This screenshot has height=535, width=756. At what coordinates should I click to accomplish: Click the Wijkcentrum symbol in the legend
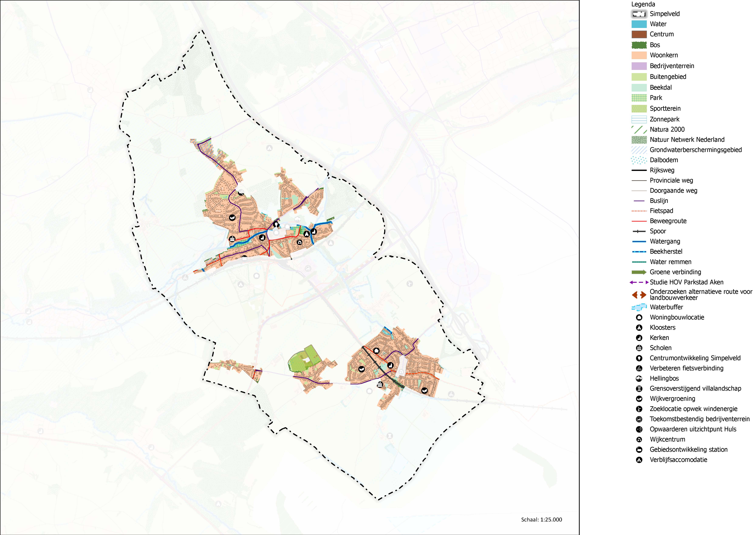[x=639, y=439]
